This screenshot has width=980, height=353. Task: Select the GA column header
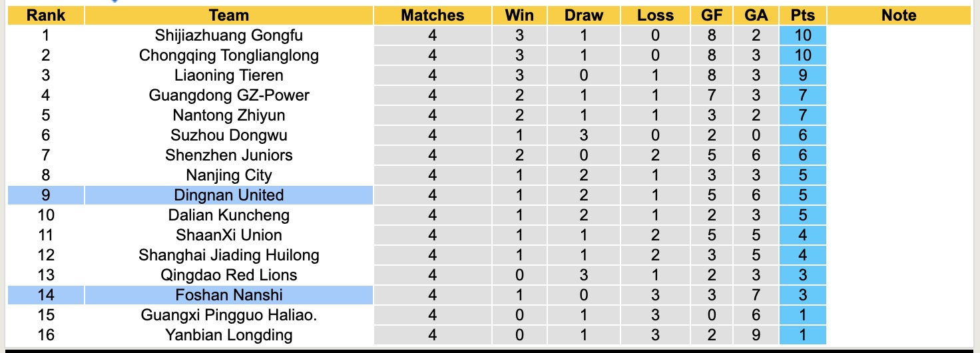[x=756, y=15]
